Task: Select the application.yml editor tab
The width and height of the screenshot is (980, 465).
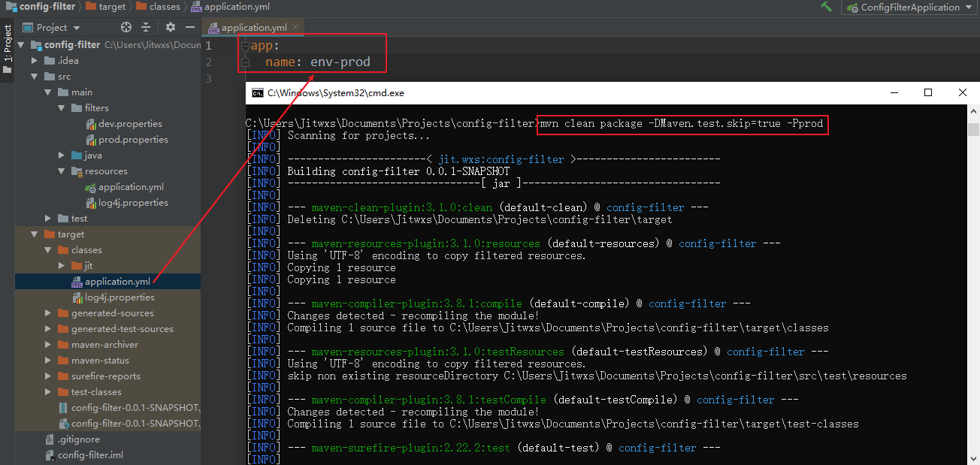Action: 254,28
